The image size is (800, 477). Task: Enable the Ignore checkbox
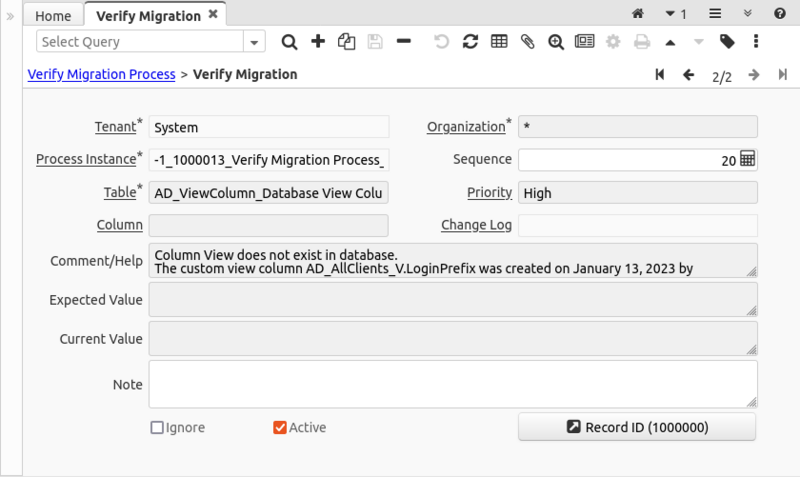[157, 428]
